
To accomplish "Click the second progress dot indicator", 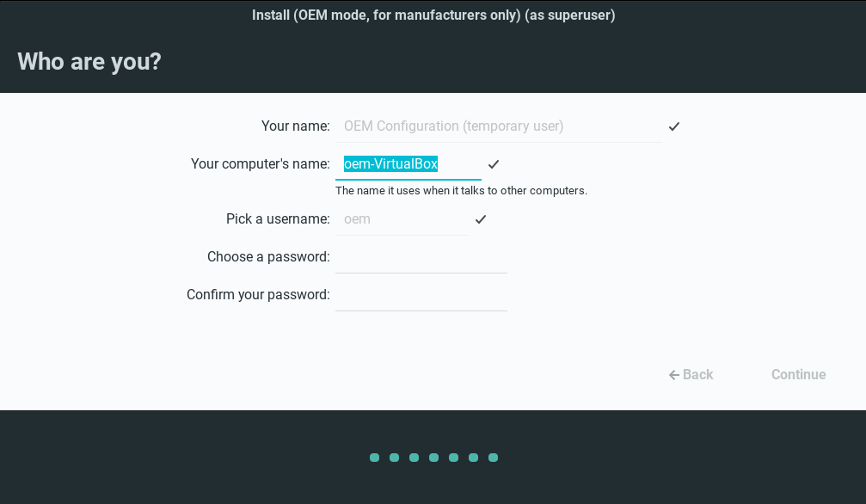I will coord(394,458).
